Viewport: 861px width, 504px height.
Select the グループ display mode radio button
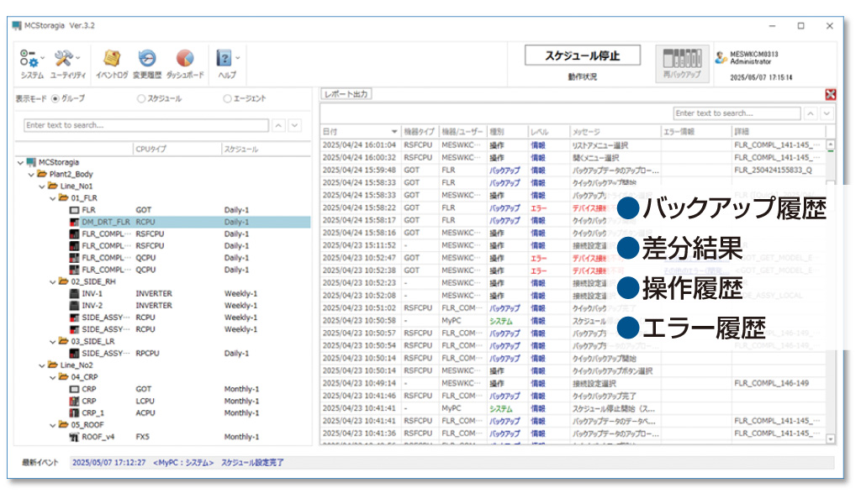coord(55,98)
